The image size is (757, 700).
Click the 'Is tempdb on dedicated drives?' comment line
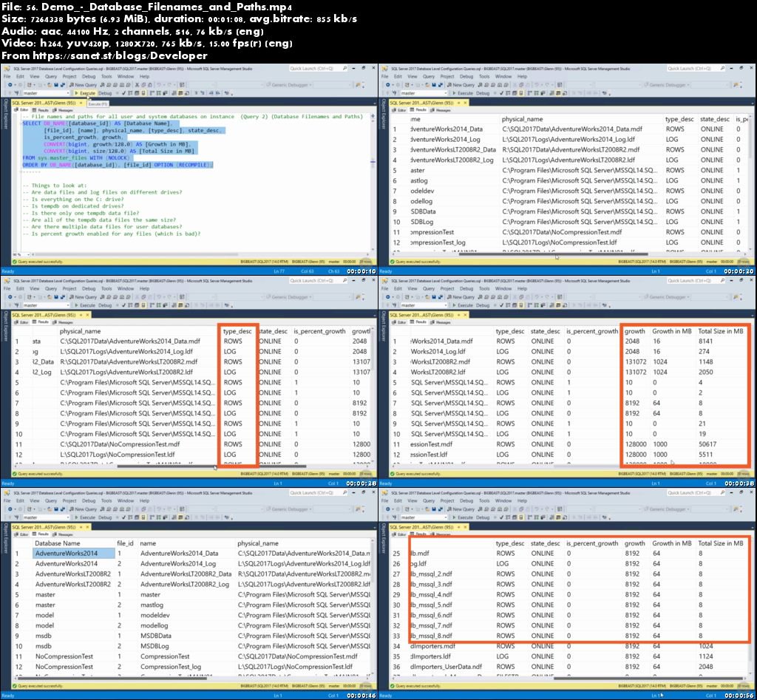pyautogui.click(x=73, y=206)
